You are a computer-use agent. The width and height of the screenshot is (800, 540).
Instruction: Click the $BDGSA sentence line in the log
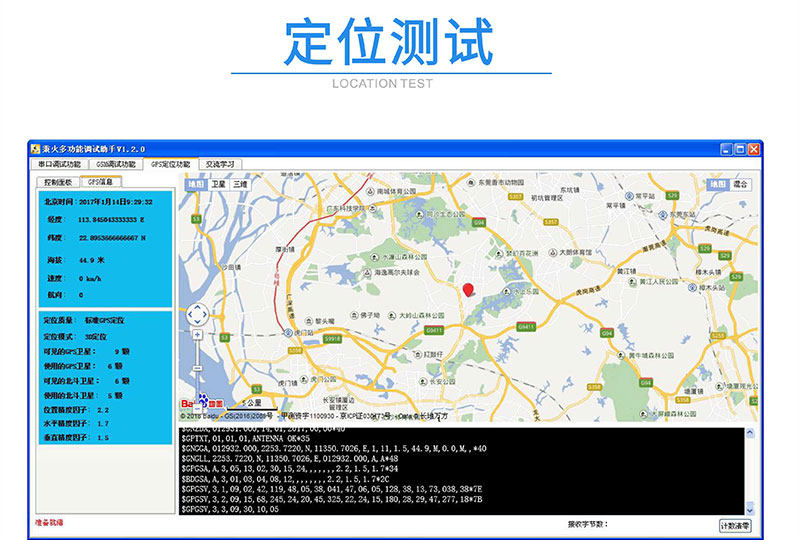coord(285,479)
